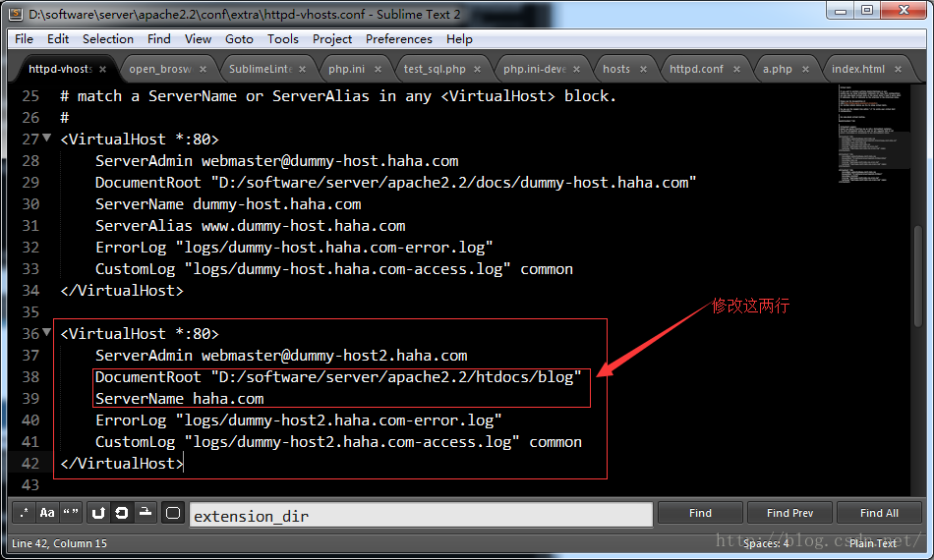Open the Tools menu

point(282,39)
